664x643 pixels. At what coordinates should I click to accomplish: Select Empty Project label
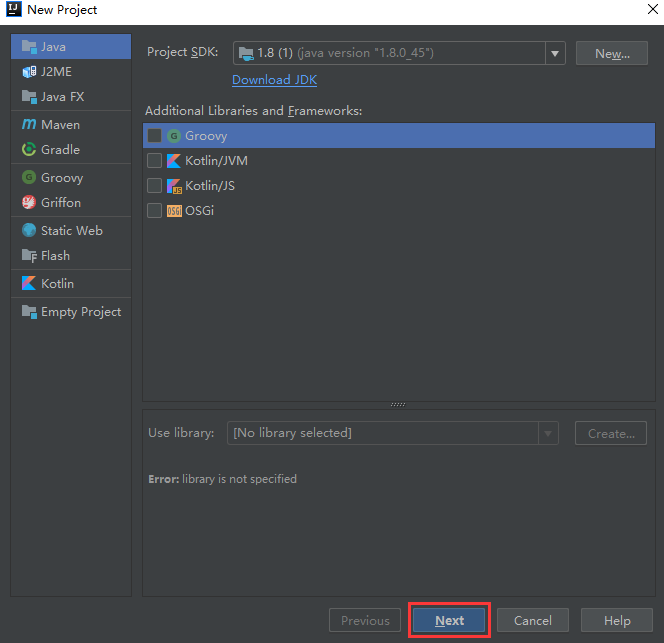pos(81,312)
